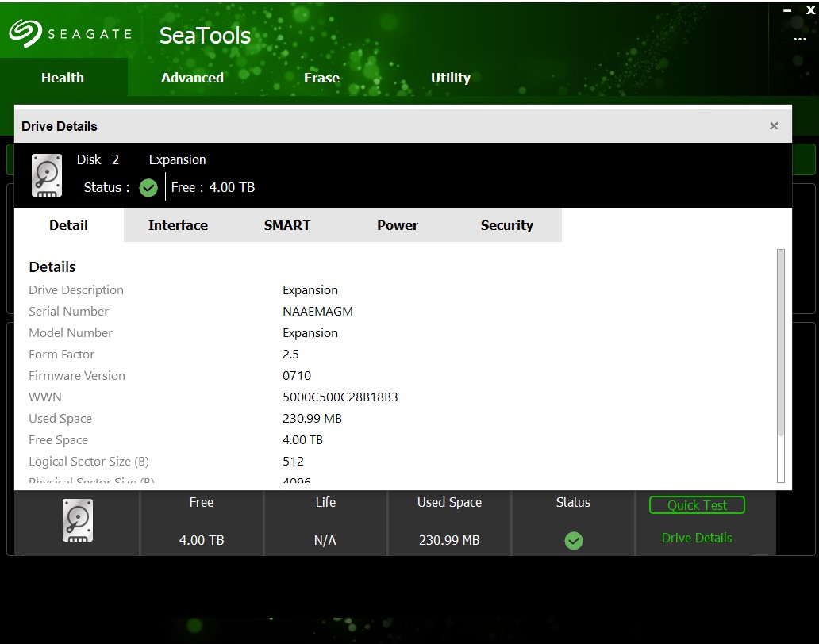
Task: Open the three-dot more options menu
Action: tap(799, 40)
